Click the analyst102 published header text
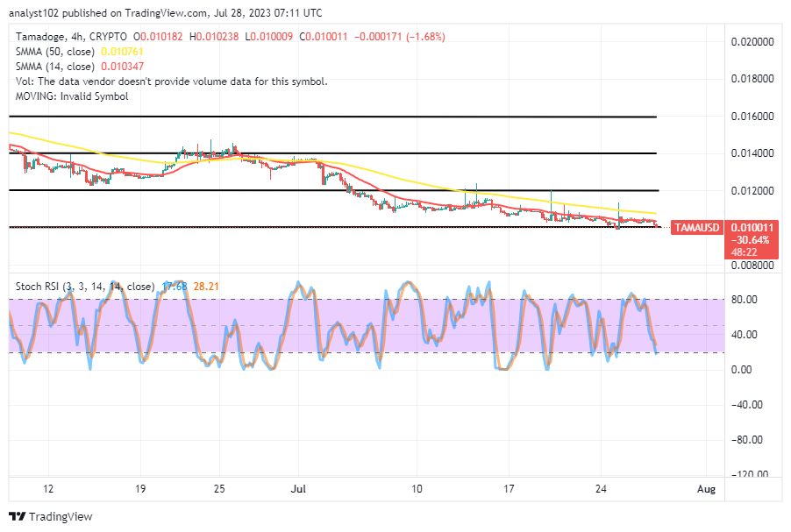This screenshot has width=791, height=532. [x=166, y=12]
